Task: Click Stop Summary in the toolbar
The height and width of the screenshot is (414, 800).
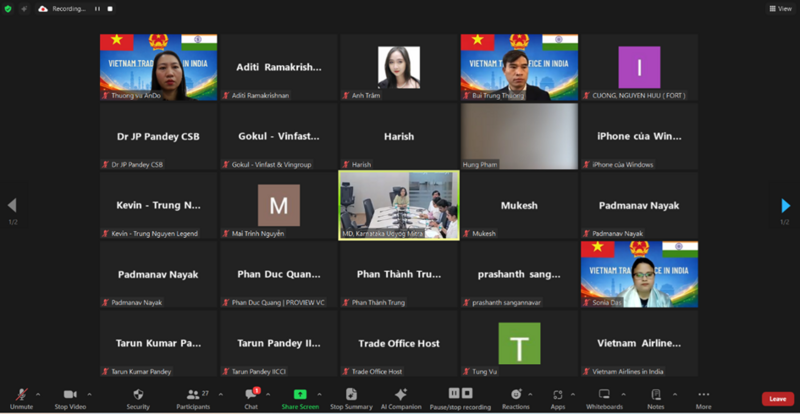Action: 351,397
